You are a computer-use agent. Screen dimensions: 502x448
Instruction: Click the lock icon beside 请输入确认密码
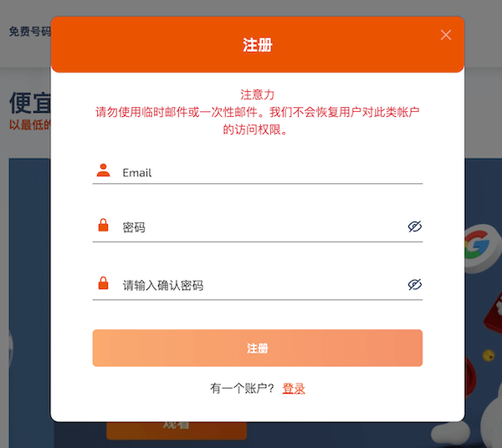103,284
